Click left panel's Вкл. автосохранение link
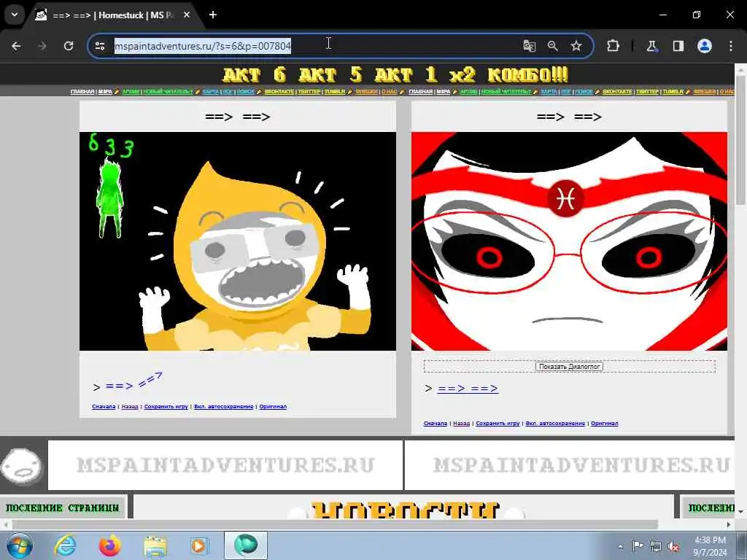The image size is (747, 560). tap(223, 407)
